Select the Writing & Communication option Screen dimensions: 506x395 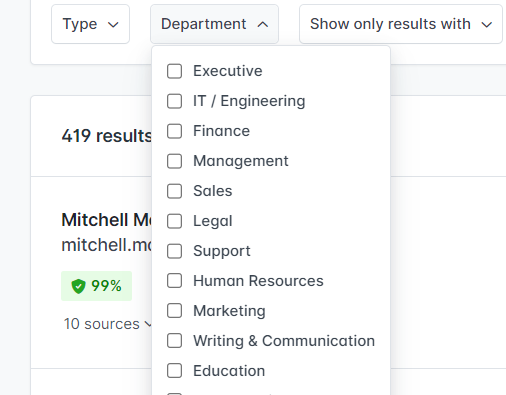pos(284,341)
